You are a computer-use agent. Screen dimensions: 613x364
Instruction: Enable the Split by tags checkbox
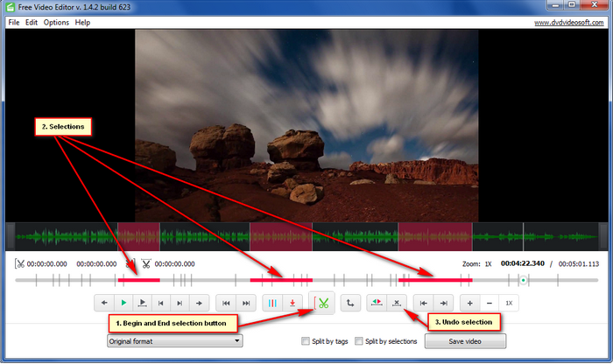(306, 341)
